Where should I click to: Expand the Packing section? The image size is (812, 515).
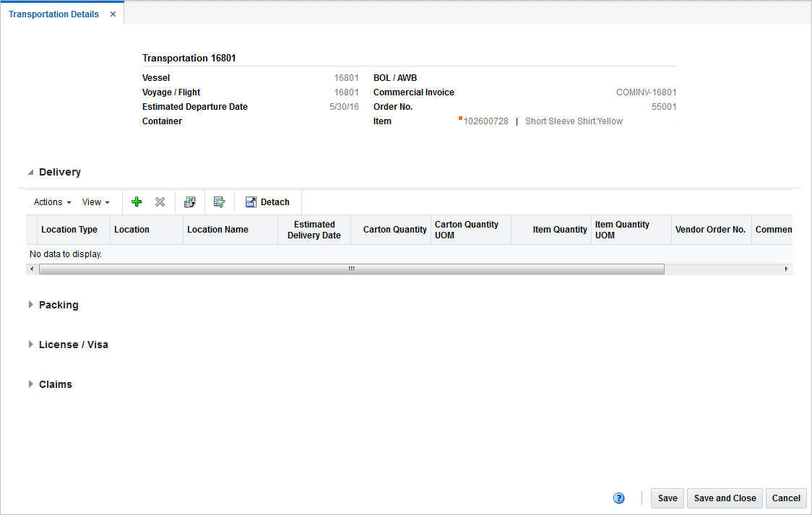30,305
